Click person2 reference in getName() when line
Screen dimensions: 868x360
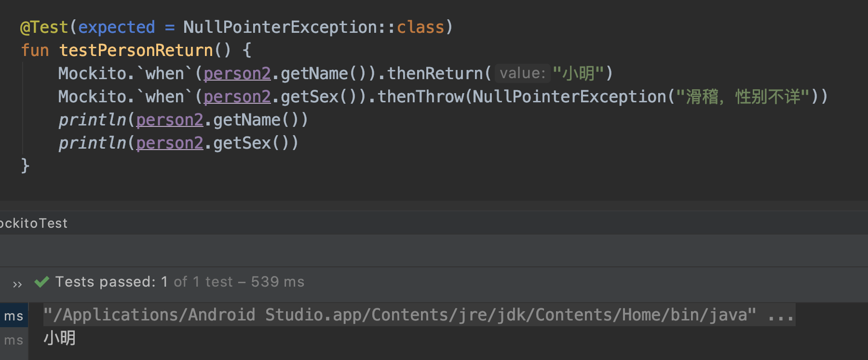pyautogui.click(x=237, y=74)
